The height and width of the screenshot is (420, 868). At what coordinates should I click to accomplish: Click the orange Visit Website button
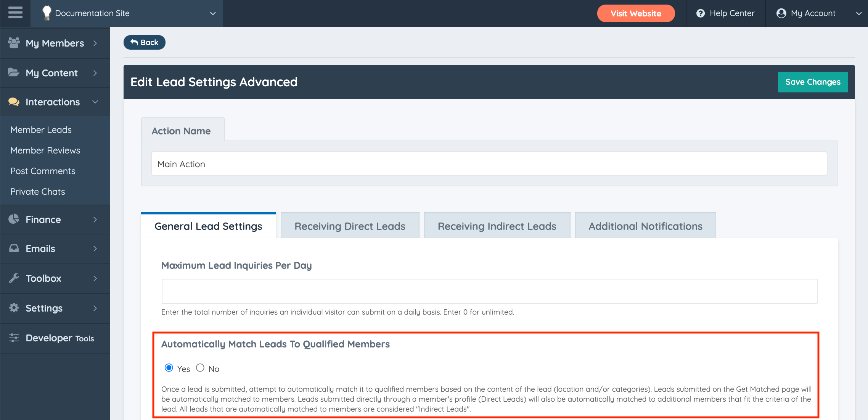pos(636,13)
